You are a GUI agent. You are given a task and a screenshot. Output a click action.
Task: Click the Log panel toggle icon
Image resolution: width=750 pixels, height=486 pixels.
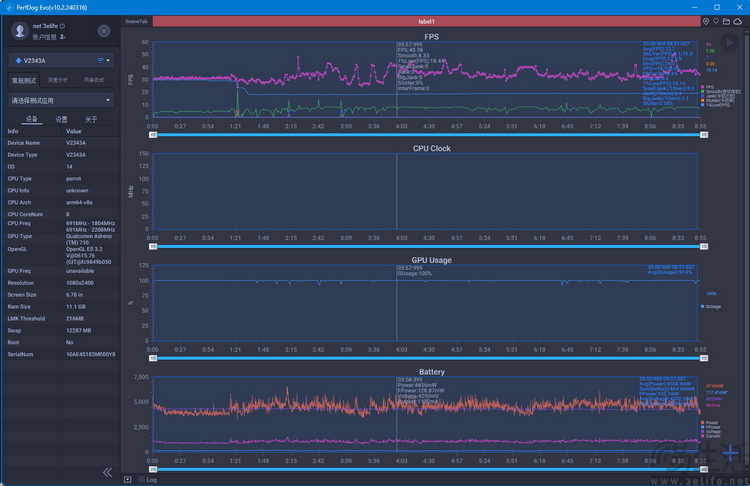[128, 479]
